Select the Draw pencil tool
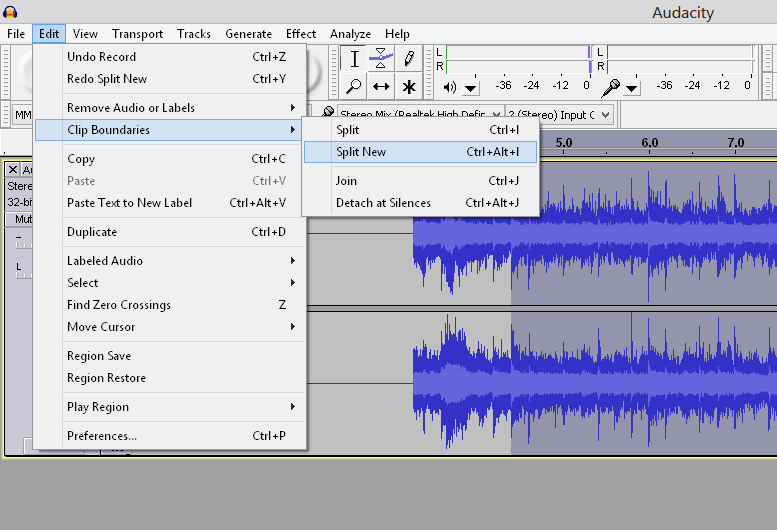Screen dimensions: 777x530 click(409, 58)
